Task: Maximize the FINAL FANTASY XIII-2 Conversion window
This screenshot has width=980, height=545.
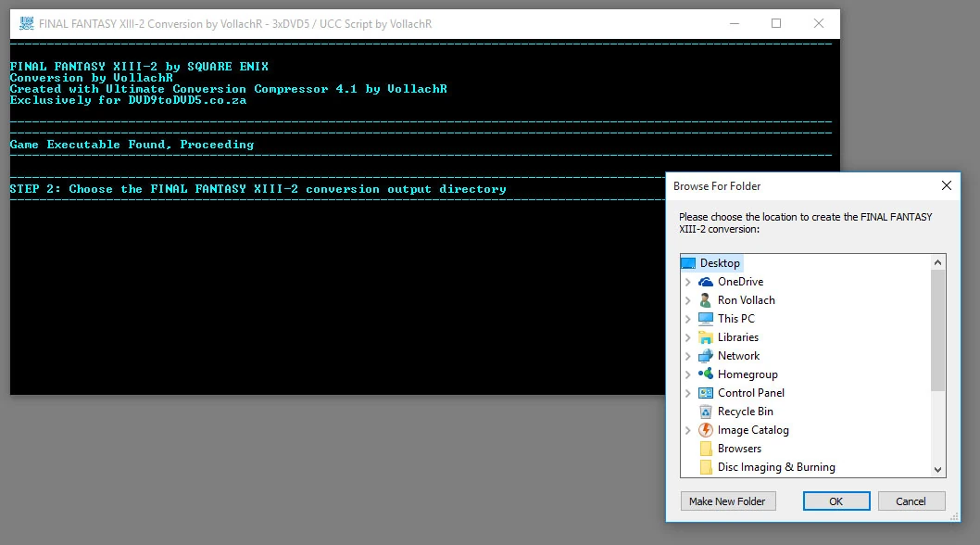Action: coord(776,24)
